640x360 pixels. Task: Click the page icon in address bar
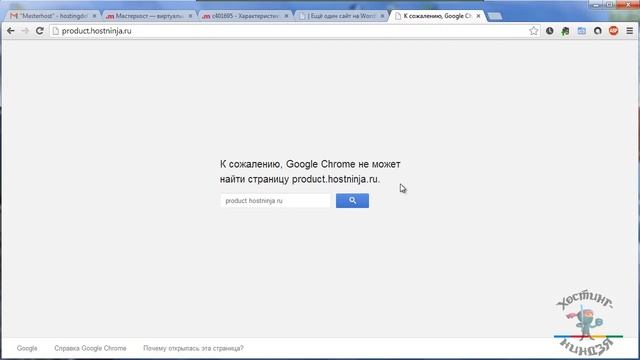(x=56, y=31)
